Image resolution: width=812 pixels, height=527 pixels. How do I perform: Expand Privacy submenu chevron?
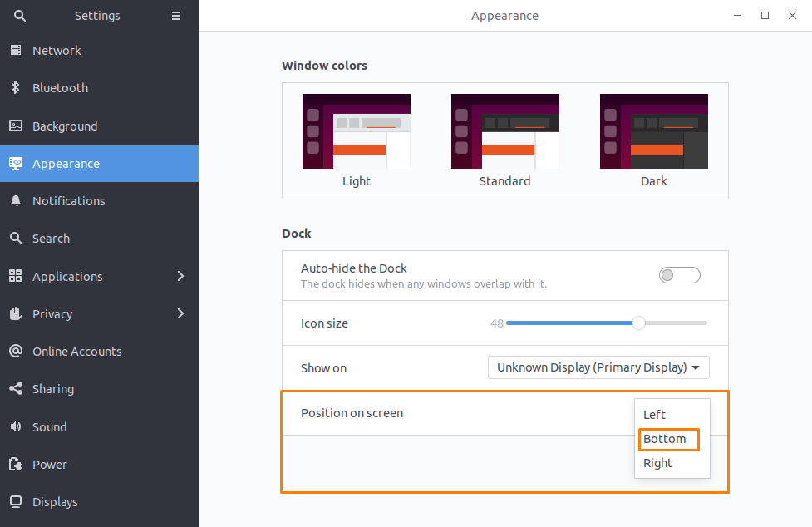pyautogui.click(x=180, y=313)
